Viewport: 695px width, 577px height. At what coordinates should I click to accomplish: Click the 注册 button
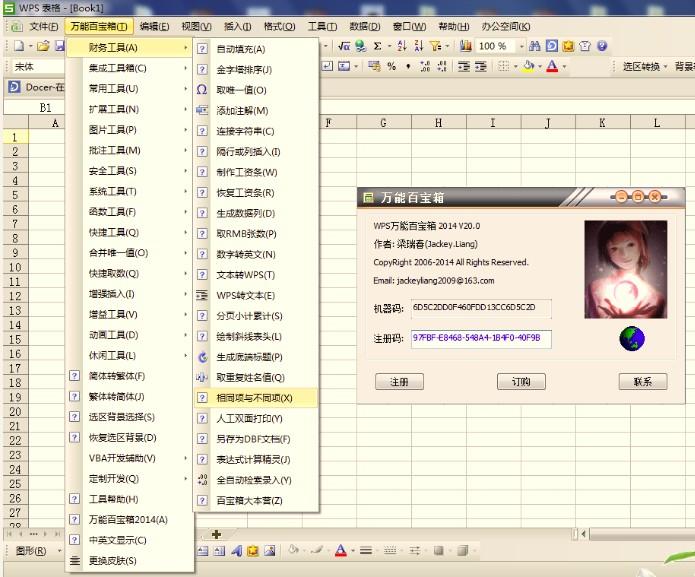pyautogui.click(x=399, y=382)
